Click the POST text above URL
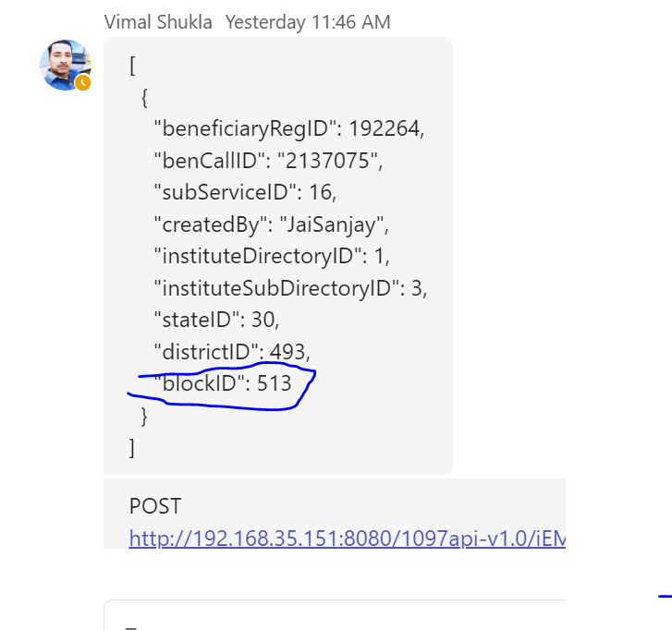The width and height of the screenshot is (672, 630). pyautogui.click(x=155, y=506)
